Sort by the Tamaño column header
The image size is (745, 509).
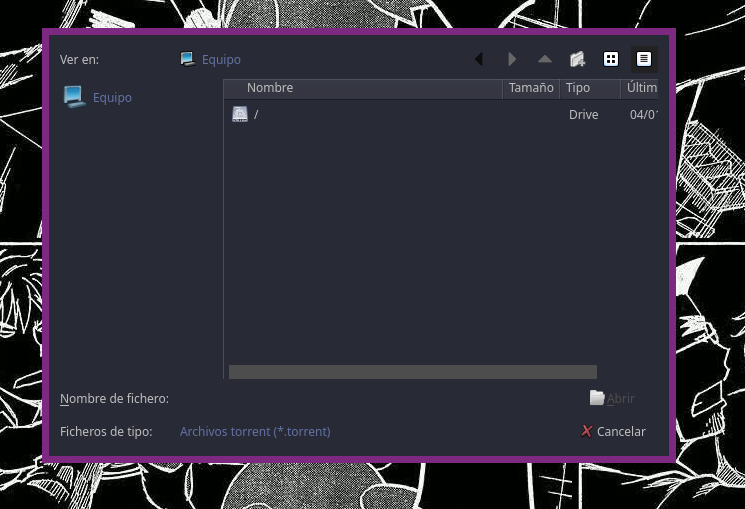click(x=531, y=88)
